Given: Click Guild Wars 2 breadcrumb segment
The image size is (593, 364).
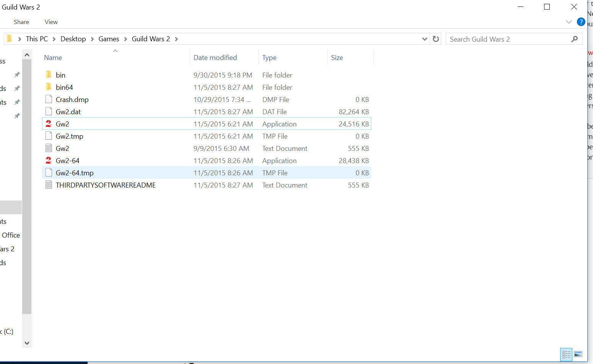Looking at the screenshot, I should pyautogui.click(x=151, y=39).
